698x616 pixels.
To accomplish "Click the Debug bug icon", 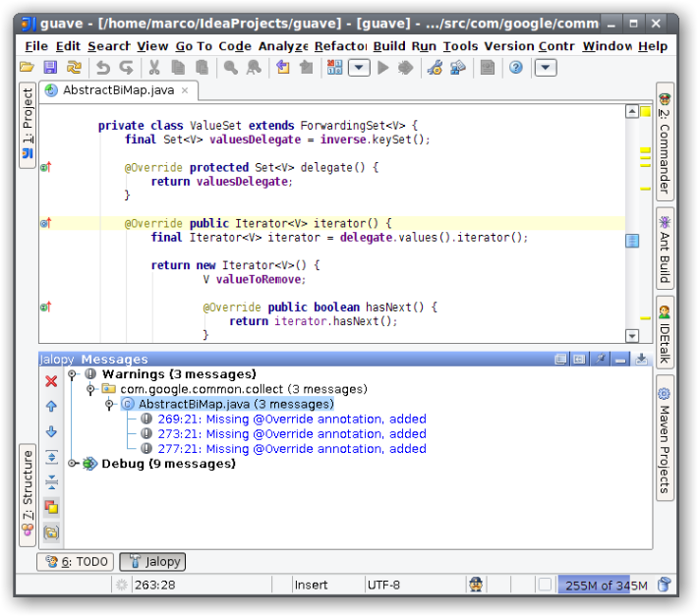I will pos(406,68).
